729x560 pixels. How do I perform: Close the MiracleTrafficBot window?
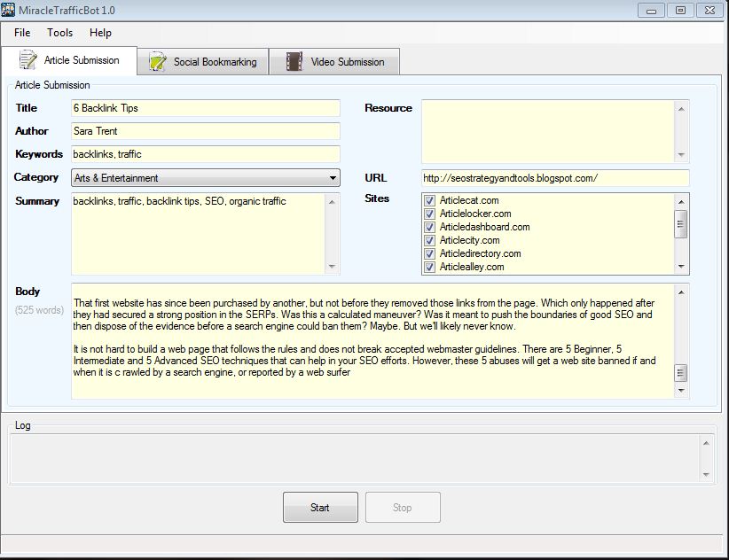click(709, 11)
